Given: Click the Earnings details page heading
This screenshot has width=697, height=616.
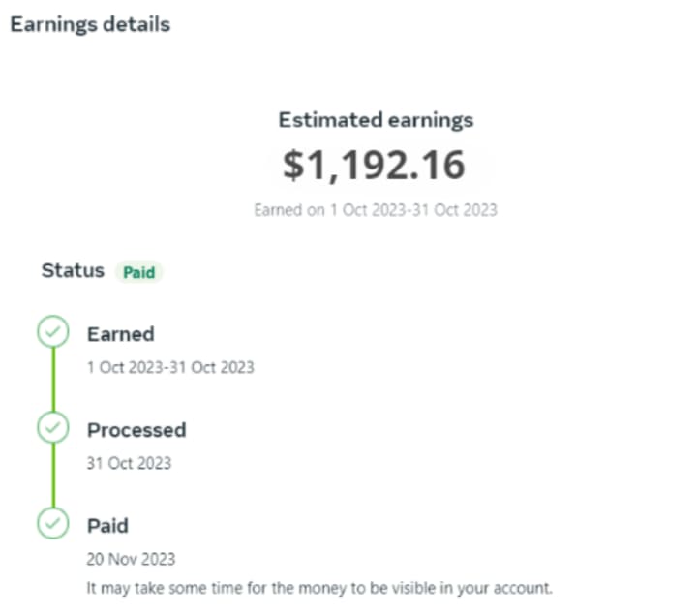Looking at the screenshot, I should click(90, 24).
